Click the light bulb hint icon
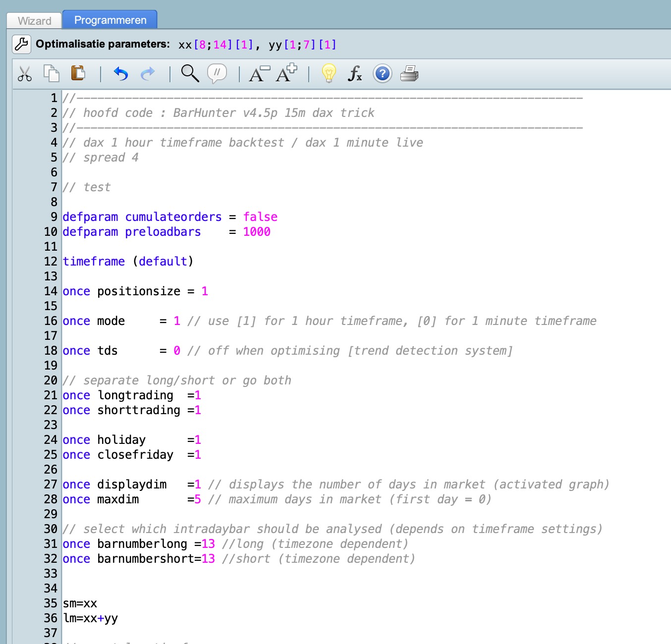This screenshot has height=644, width=671. pos(329,73)
